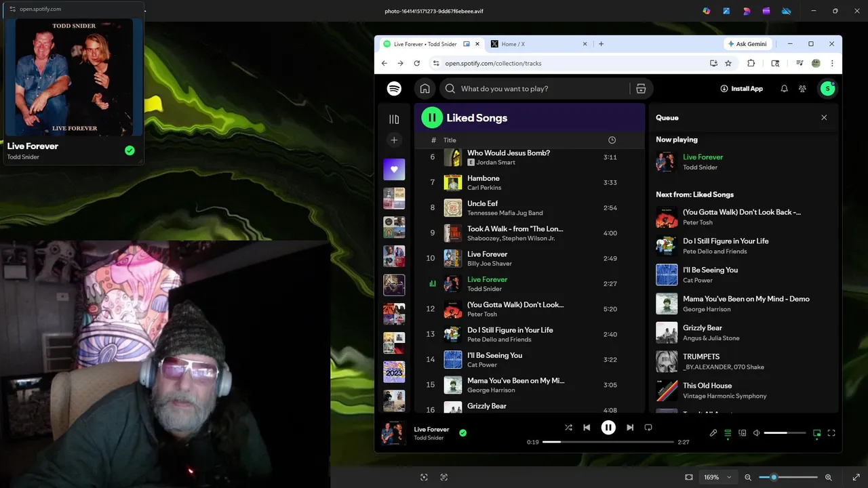868x488 pixels.
Task: Zoom in using the photo viewer magnifier
Action: coord(829,477)
